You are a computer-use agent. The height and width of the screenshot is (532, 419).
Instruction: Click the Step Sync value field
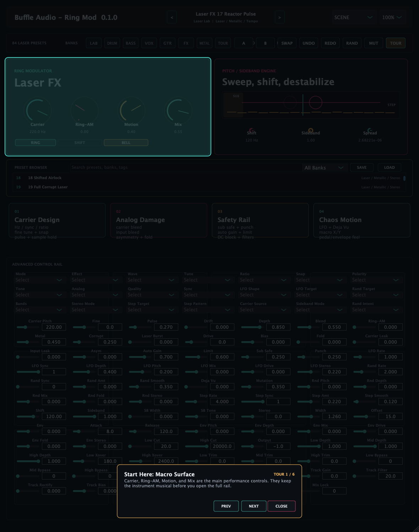tap(278, 401)
